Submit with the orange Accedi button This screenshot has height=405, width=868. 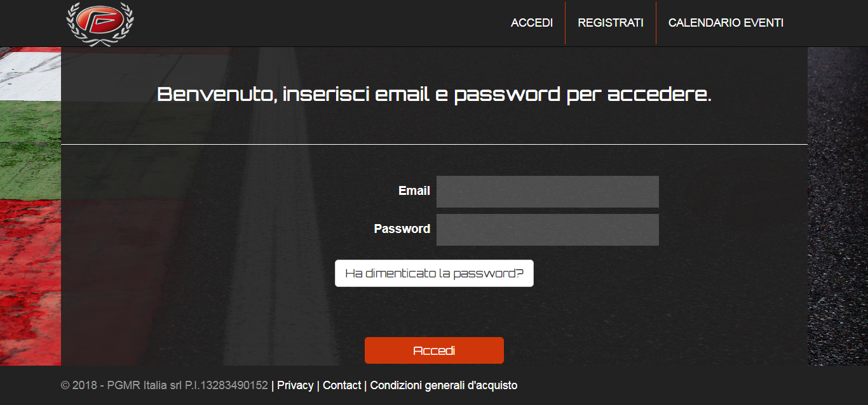434,350
